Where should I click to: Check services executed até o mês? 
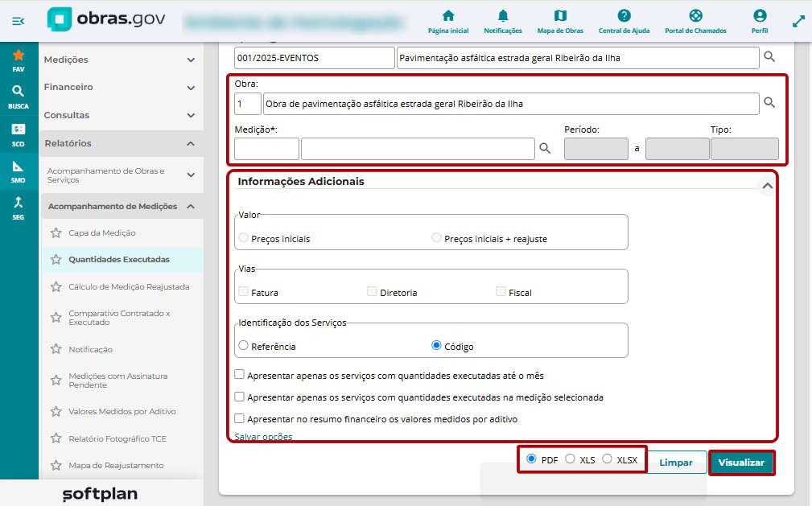pyautogui.click(x=239, y=374)
